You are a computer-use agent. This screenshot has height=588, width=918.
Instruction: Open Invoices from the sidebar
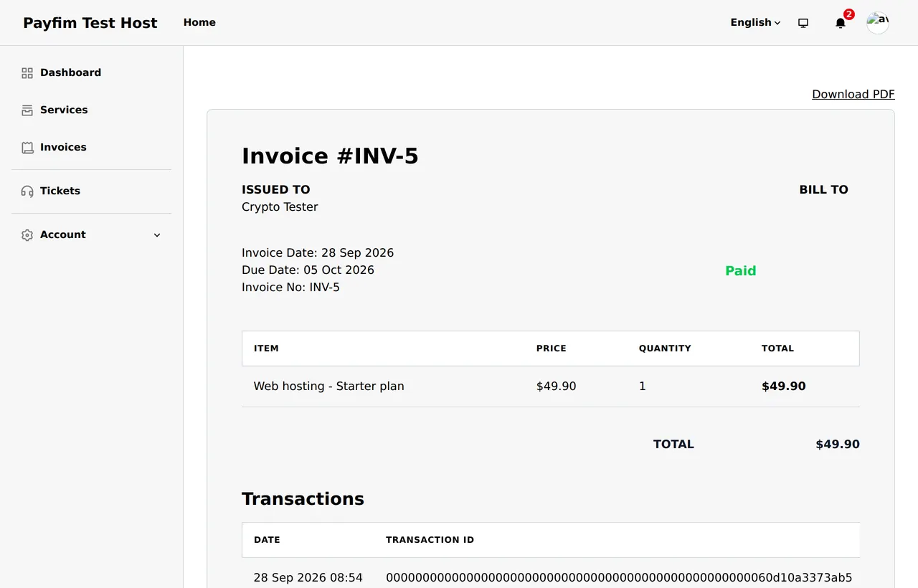(63, 147)
